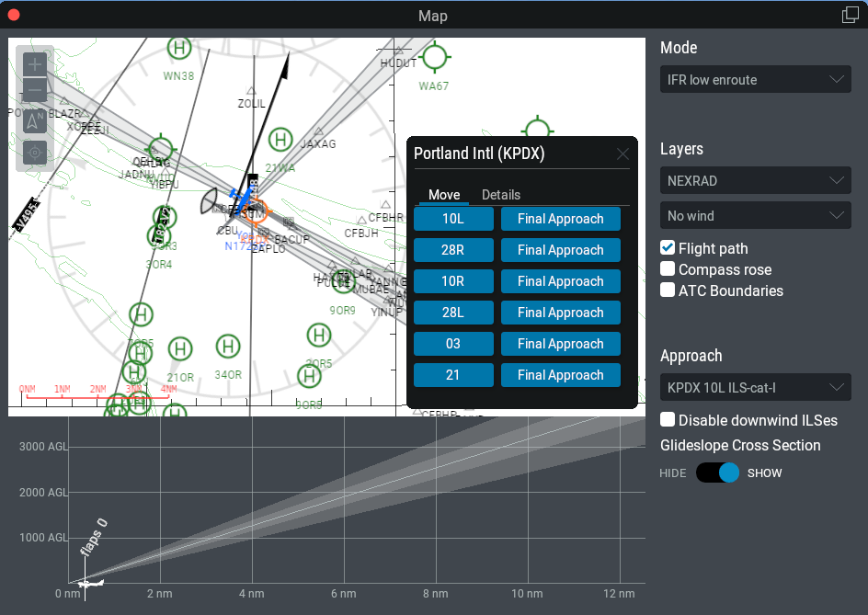Pop out the Map window
This screenshot has width=868, height=615.
tap(850, 15)
